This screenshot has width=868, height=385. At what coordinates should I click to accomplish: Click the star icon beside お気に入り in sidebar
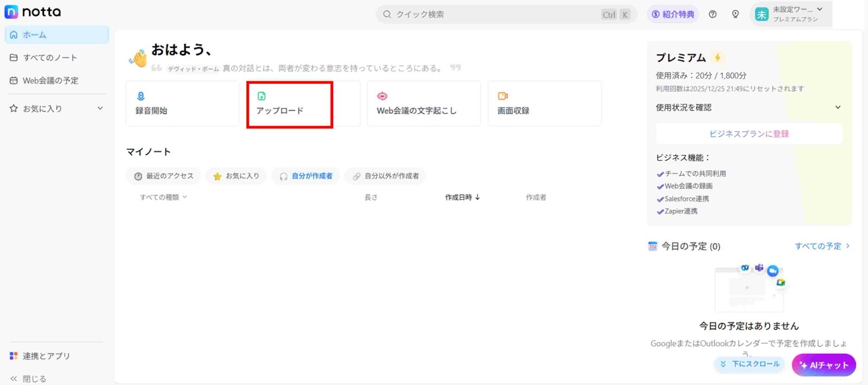coord(14,109)
